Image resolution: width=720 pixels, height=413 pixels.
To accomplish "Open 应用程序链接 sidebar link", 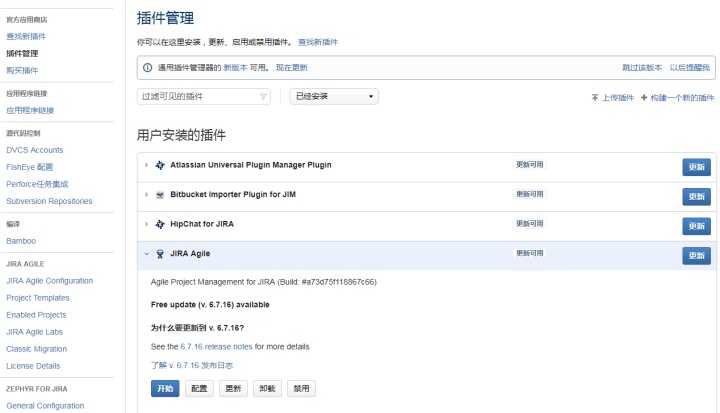I will point(30,110).
